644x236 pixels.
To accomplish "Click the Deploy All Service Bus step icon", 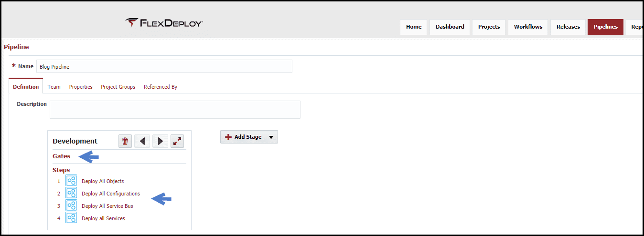I will (x=71, y=205).
